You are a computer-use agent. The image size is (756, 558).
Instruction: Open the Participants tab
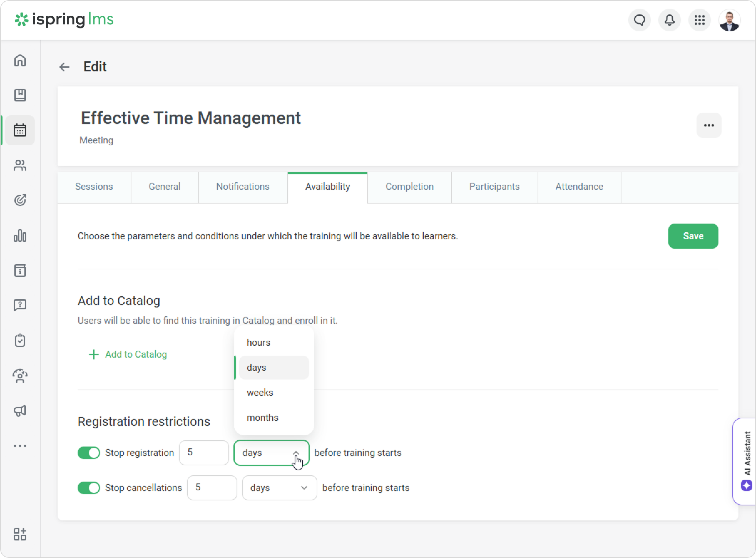point(494,187)
